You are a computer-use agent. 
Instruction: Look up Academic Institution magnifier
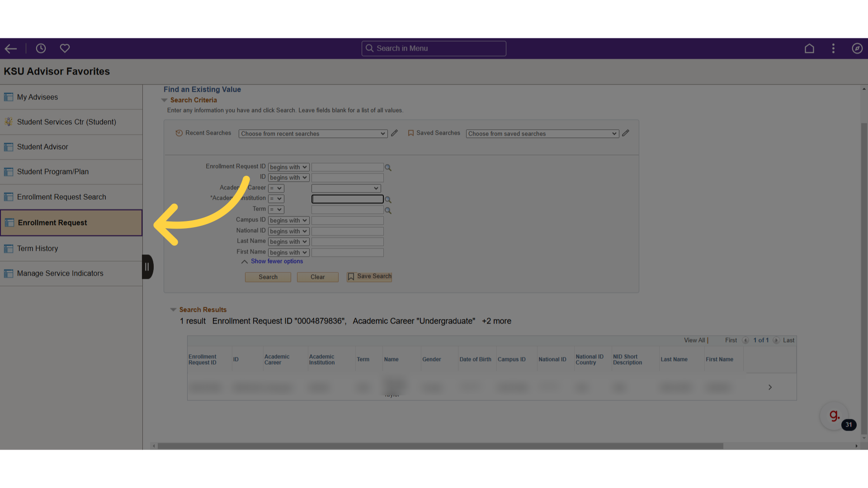pos(388,200)
